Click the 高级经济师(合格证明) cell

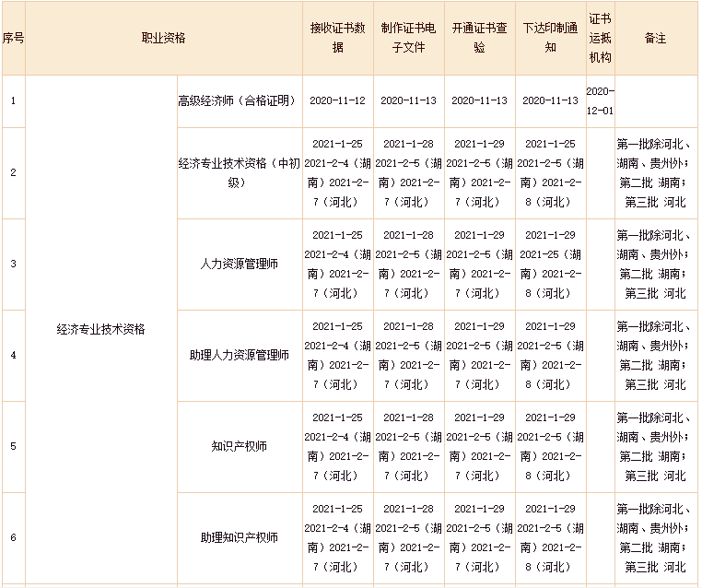[x=239, y=100]
